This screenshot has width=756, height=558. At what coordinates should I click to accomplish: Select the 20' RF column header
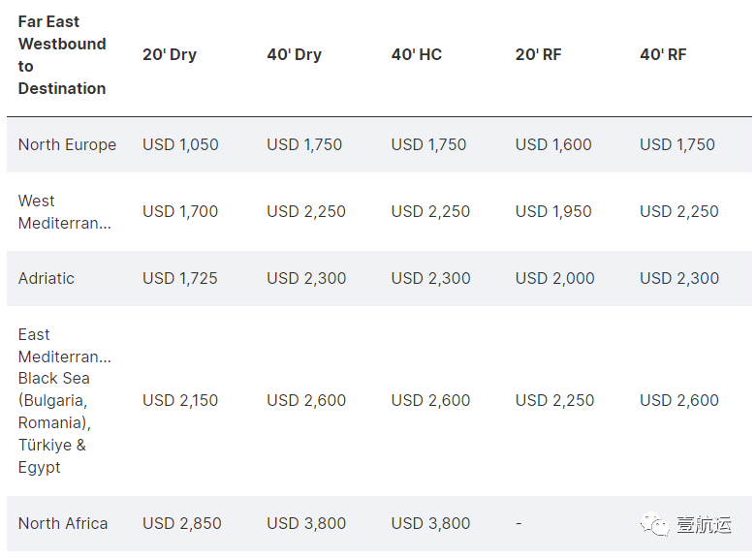539,54
